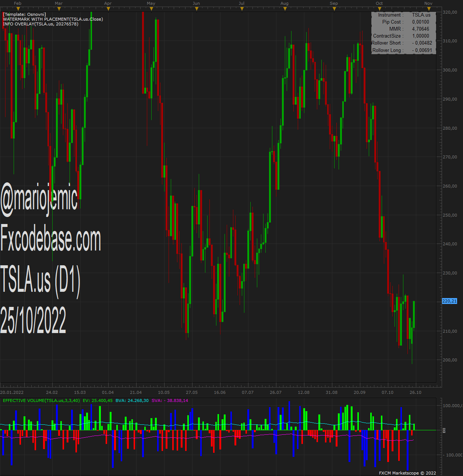The height and width of the screenshot is (476, 463).
Task: Click the '320,00' price axis label
Action: (x=450, y=12)
